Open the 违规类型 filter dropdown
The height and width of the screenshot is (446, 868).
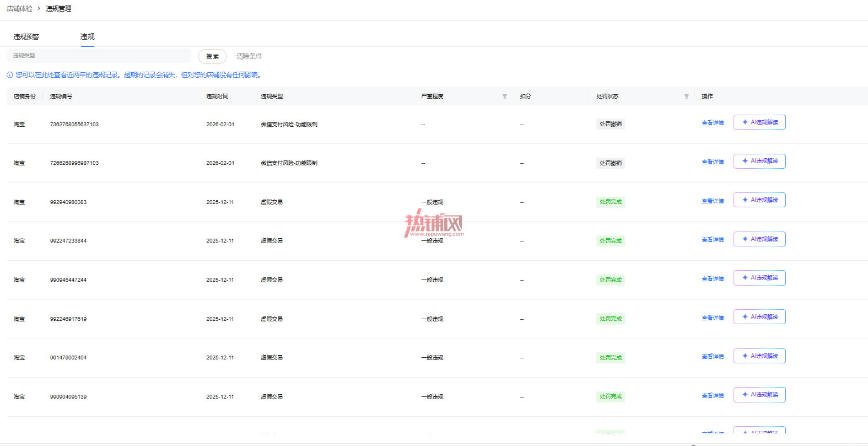pyautogui.click(x=99, y=56)
